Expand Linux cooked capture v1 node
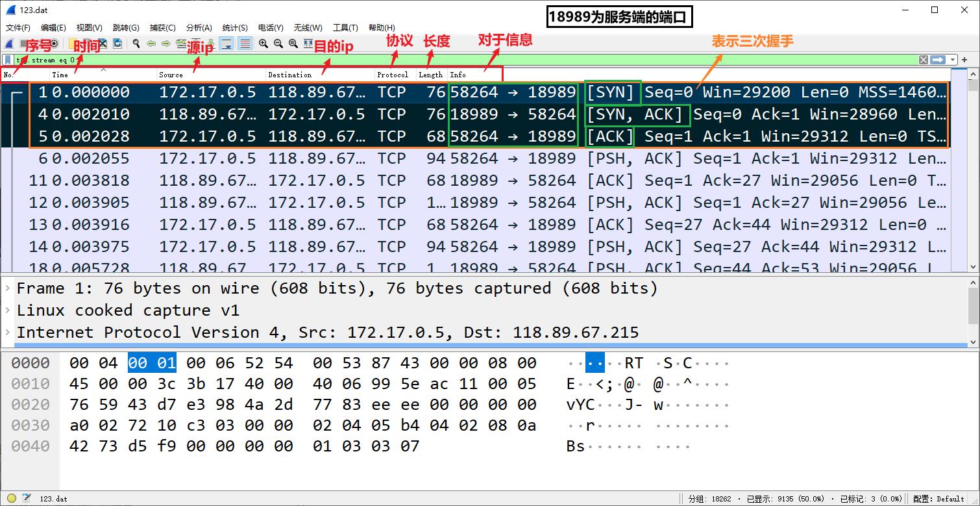The height and width of the screenshot is (506, 980). pyautogui.click(x=7, y=310)
